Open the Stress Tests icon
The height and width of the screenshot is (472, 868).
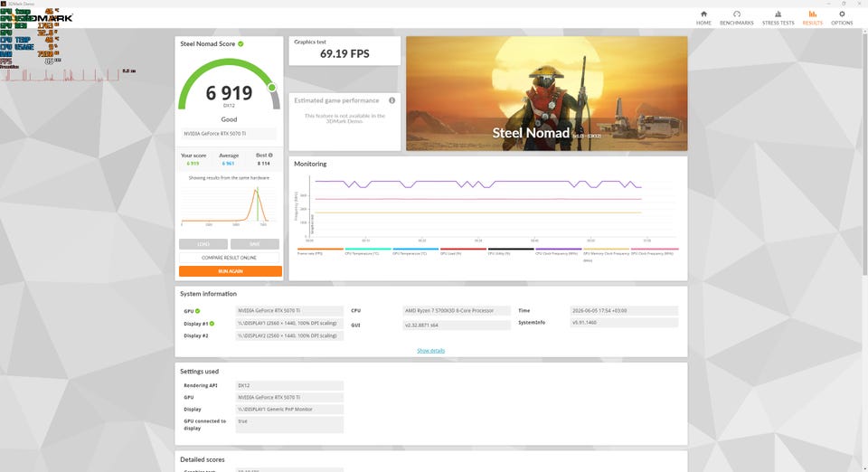pos(778,14)
